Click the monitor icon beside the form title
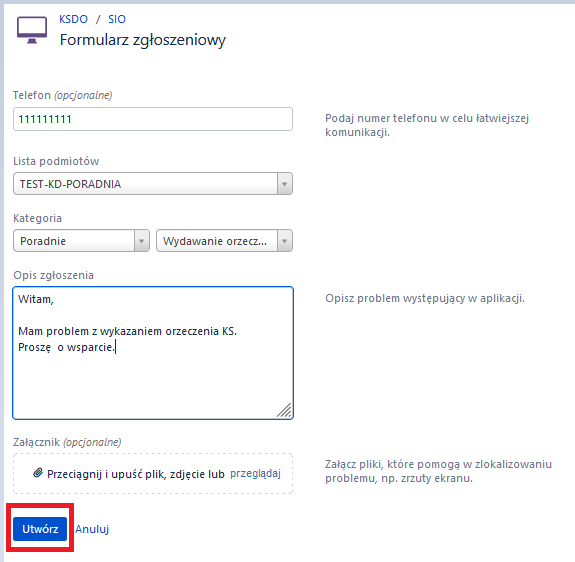The image size is (575, 562). coord(32,30)
